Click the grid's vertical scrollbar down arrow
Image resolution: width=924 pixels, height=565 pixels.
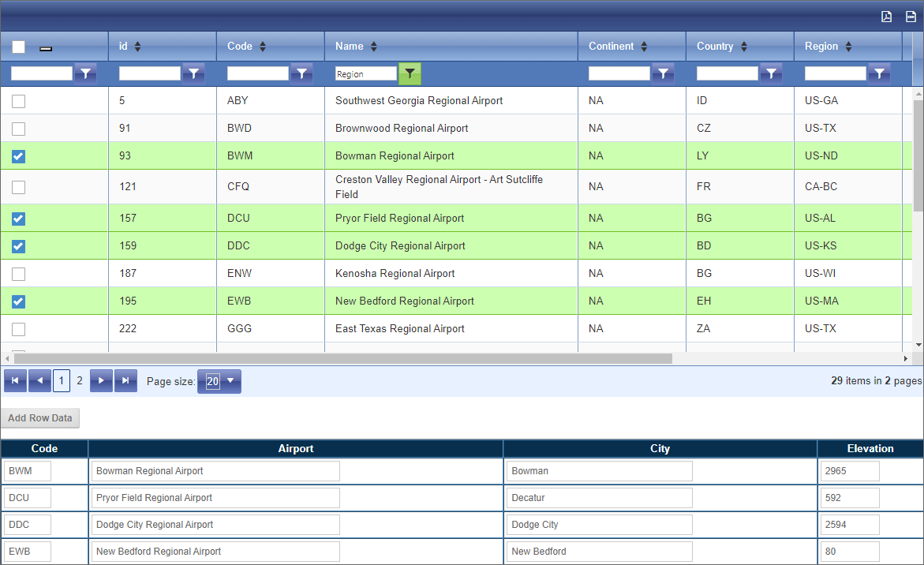918,346
